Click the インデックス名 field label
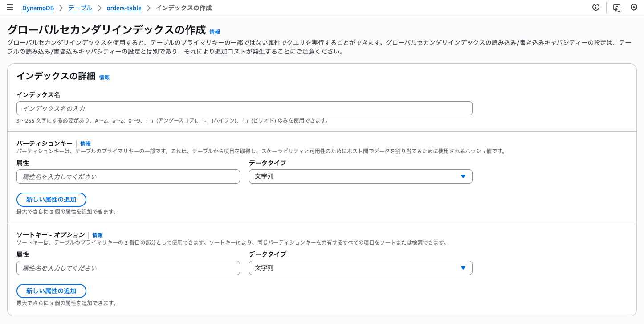The height and width of the screenshot is (324, 644). point(38,95)
